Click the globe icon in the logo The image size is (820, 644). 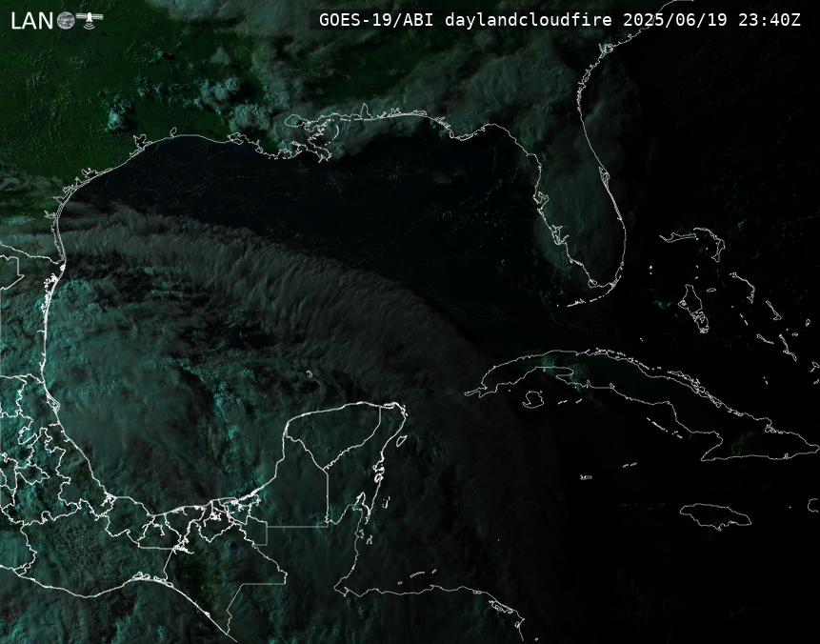66,20
